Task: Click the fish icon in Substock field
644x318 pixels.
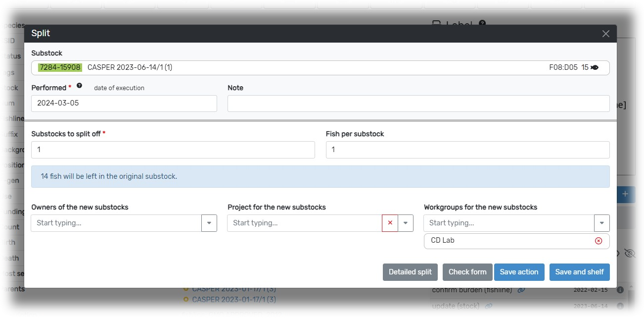Action: coord(595,67)
